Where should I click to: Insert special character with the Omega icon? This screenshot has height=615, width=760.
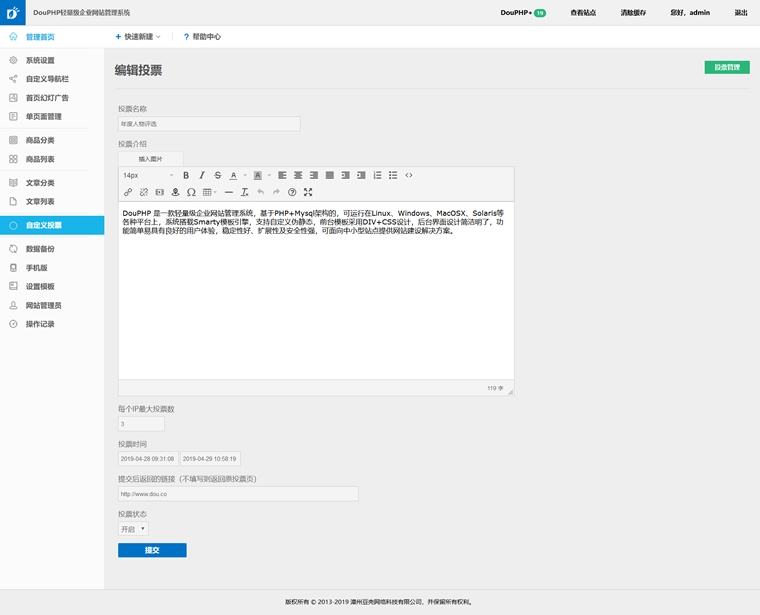pyautogui.click(x=191, y=192)
